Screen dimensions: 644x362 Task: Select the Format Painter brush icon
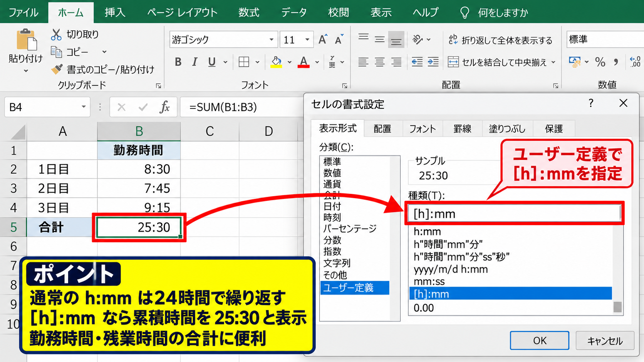pos(57,69)
